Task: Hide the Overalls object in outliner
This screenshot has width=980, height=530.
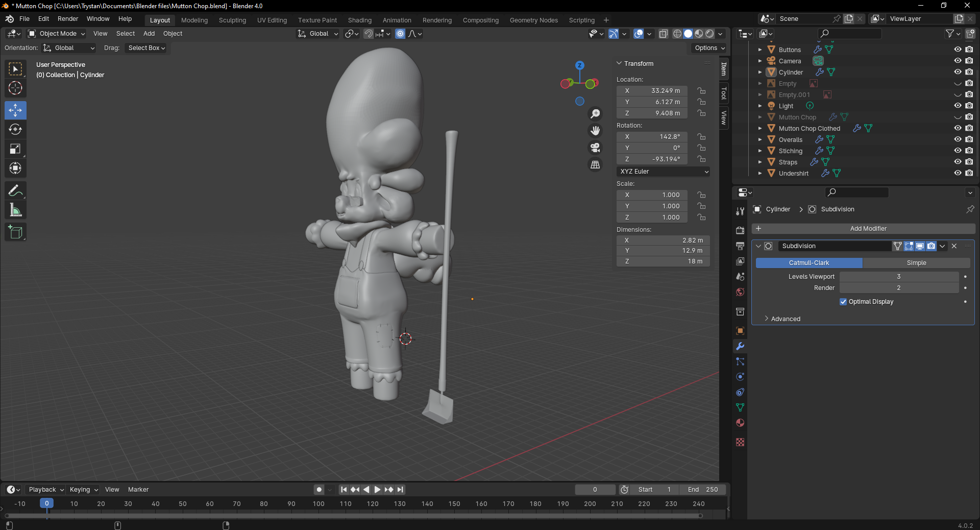Action: tap(958, 139)
